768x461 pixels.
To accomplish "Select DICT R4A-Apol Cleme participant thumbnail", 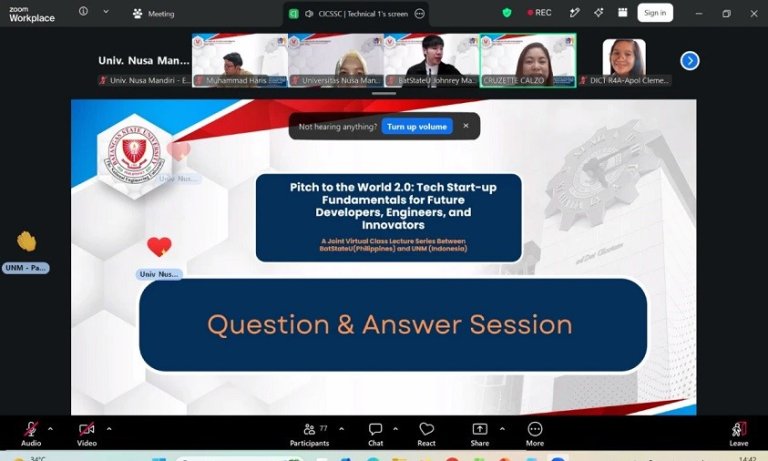I will pyautogui.click(x=624, y=61).
